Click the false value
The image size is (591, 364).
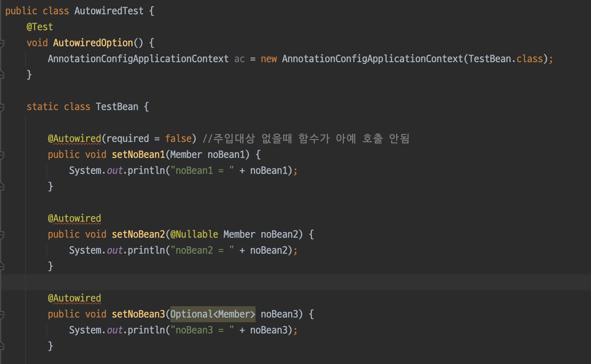178,138
